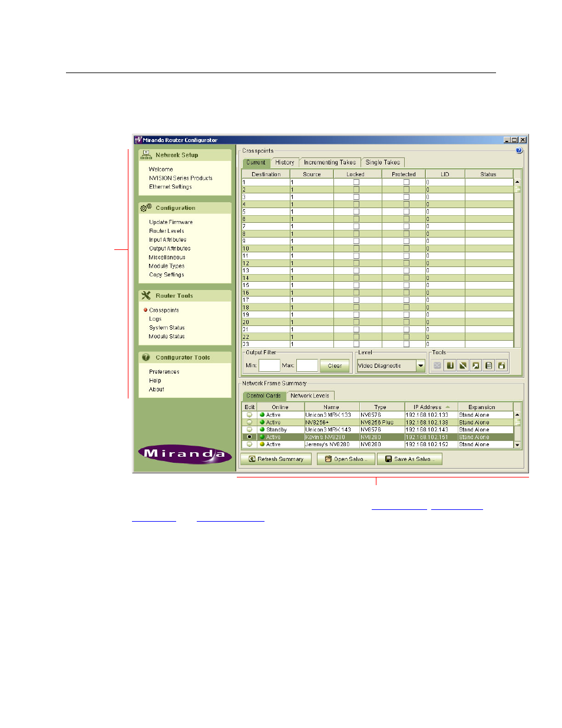Click the lock icon in Tools group
The height and width of the screenshot is (728, 562).
501,366
